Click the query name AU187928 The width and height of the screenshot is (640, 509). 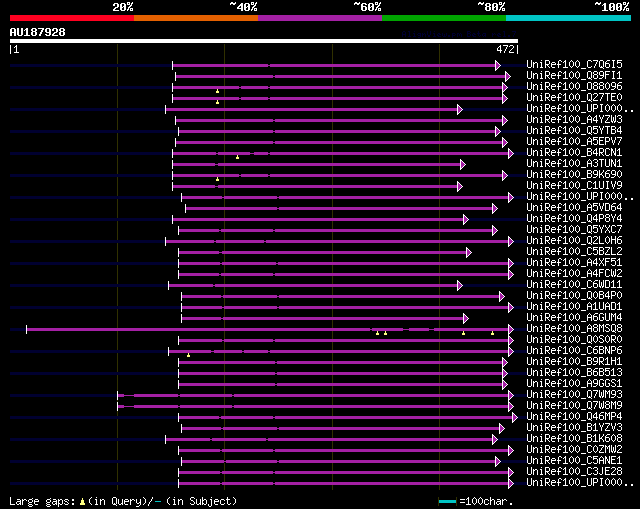point(38,32)
